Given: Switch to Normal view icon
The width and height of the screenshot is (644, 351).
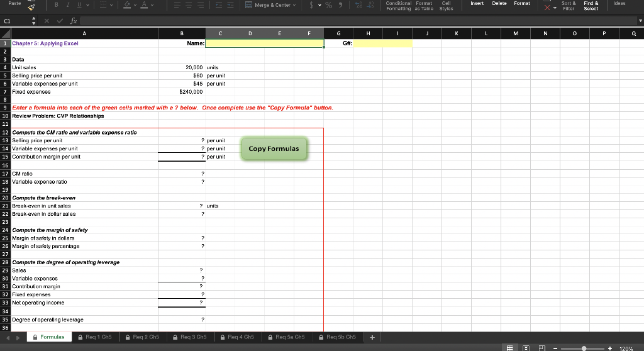Looking at the screenshot, I should pyautogui.click(x=509, y=348).
